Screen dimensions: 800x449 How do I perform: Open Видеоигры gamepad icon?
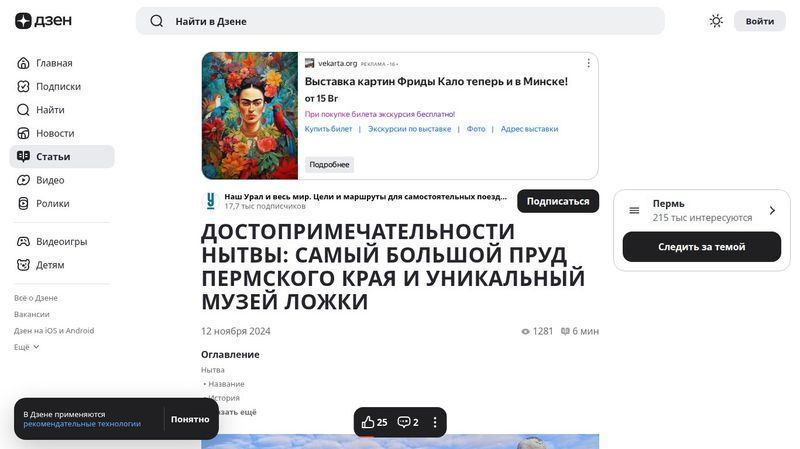[x=23, y=241]
